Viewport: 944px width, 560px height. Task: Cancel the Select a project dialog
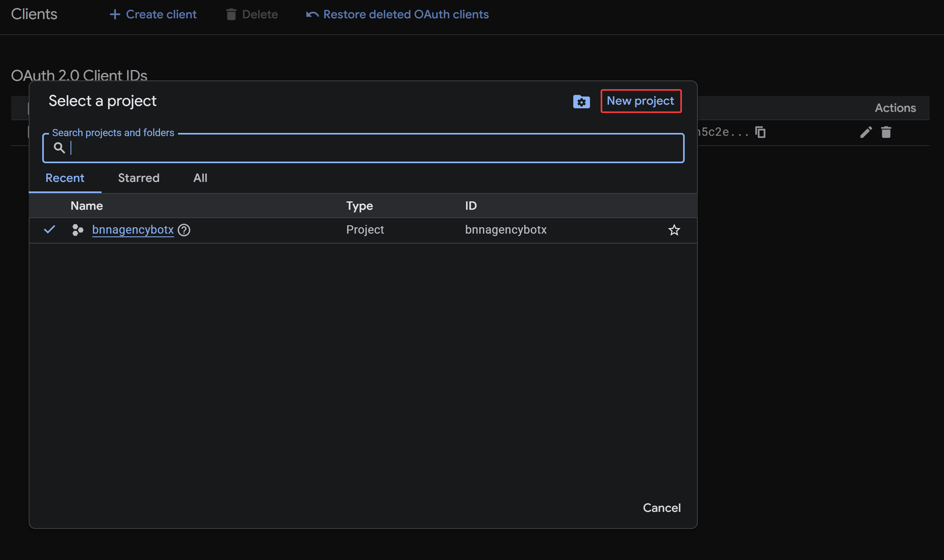pos(662,508)
